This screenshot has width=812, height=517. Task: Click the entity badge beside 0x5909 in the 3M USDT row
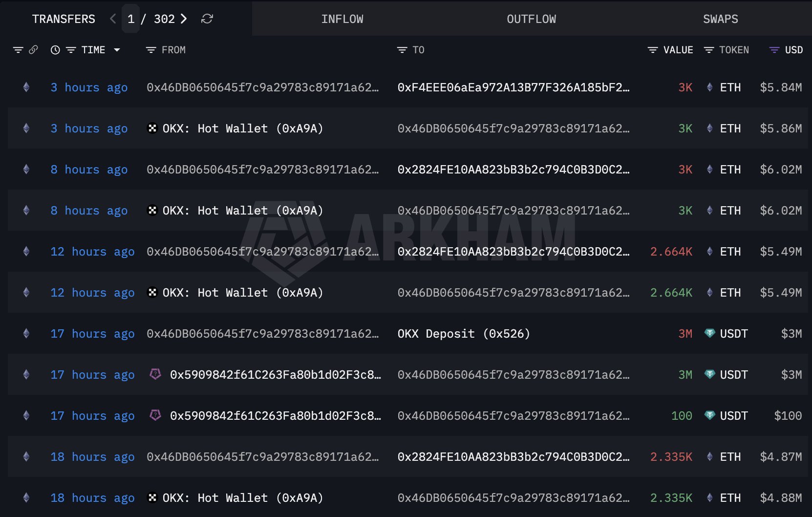pos(155,374)
